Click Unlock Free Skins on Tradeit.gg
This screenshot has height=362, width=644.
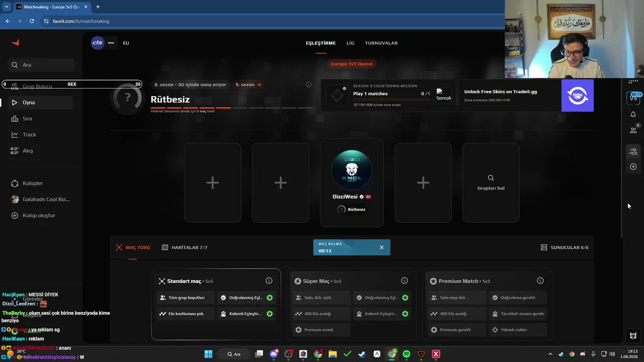pyautogui.click(x=501, y=92)
